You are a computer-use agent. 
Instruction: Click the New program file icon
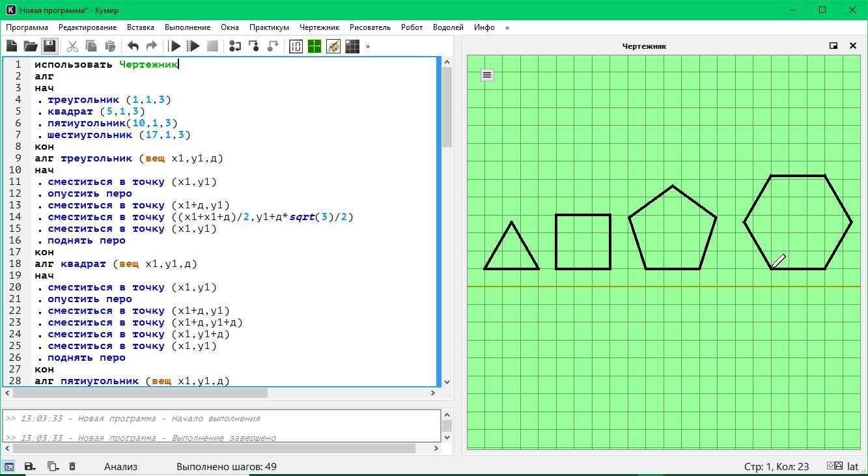tap(12, 46)
